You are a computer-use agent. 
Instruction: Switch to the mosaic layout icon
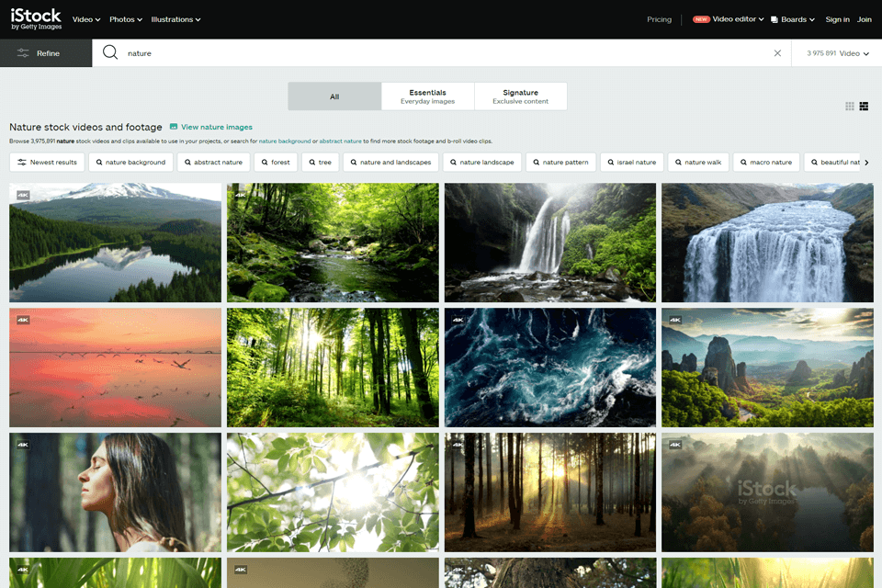coord(864,107)
